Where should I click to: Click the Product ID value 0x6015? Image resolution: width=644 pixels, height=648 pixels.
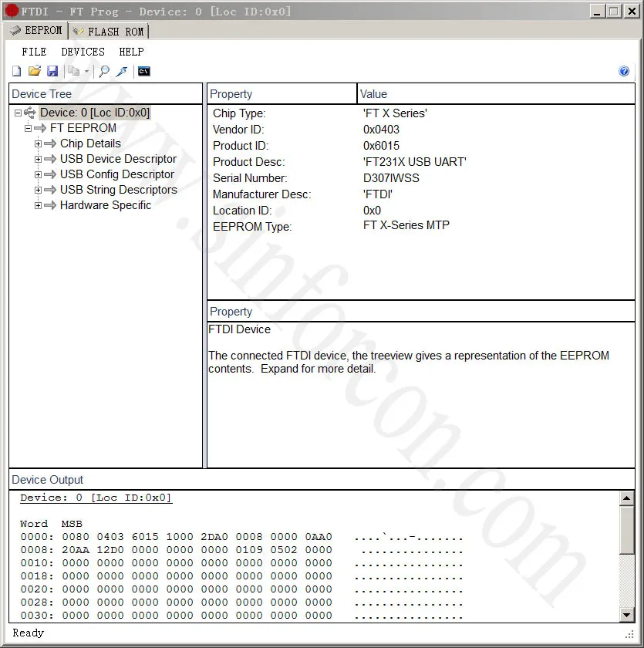tap(381, 146)
